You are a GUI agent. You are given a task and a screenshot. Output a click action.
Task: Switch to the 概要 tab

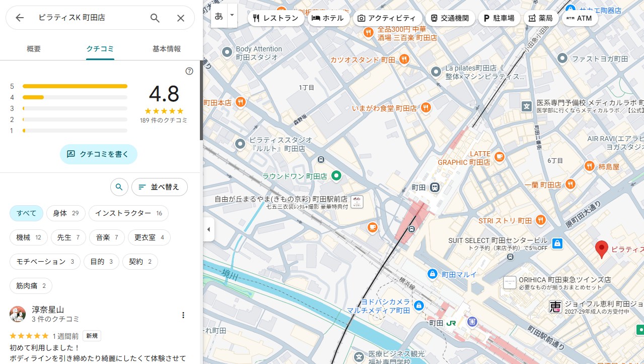[x=34, y=49]
